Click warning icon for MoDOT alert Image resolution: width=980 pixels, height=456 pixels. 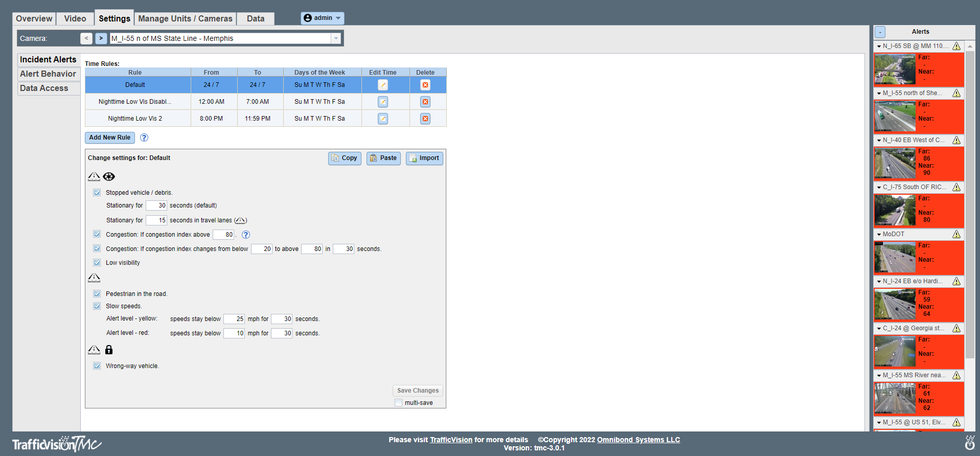[x=956, y=234]
